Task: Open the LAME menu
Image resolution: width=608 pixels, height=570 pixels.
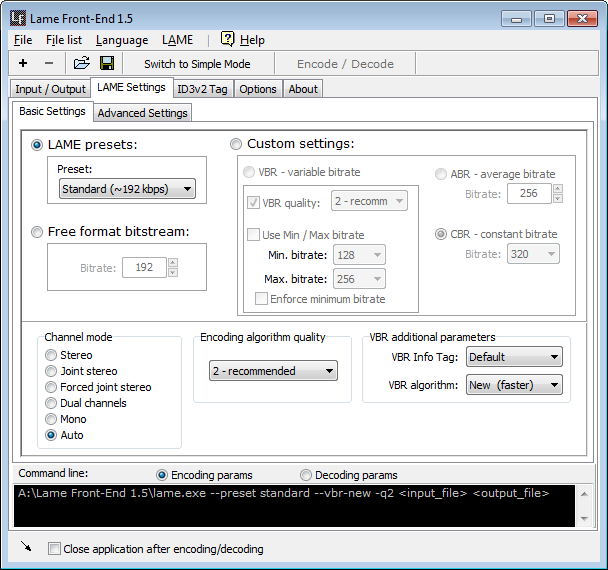Action: pos(177,40)
